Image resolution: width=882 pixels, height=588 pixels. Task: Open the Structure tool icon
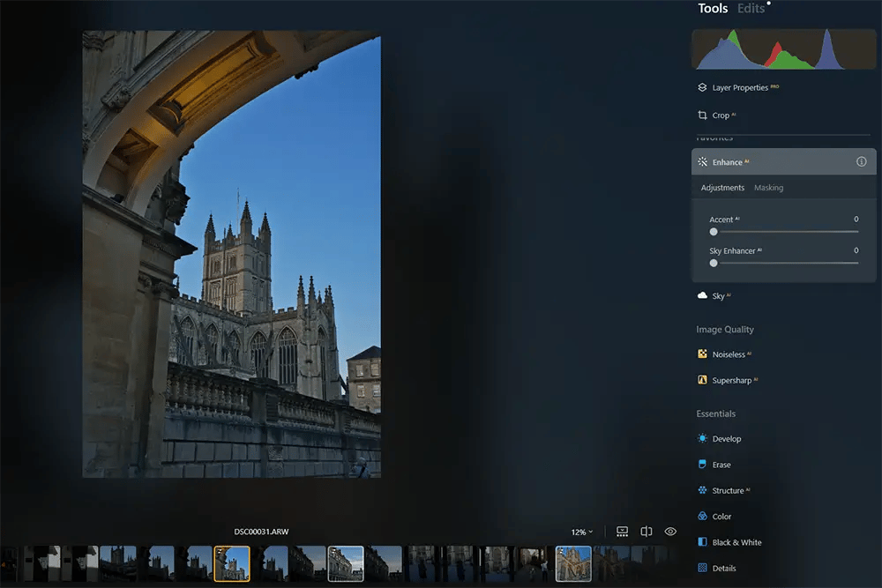[x=702, y=490]
